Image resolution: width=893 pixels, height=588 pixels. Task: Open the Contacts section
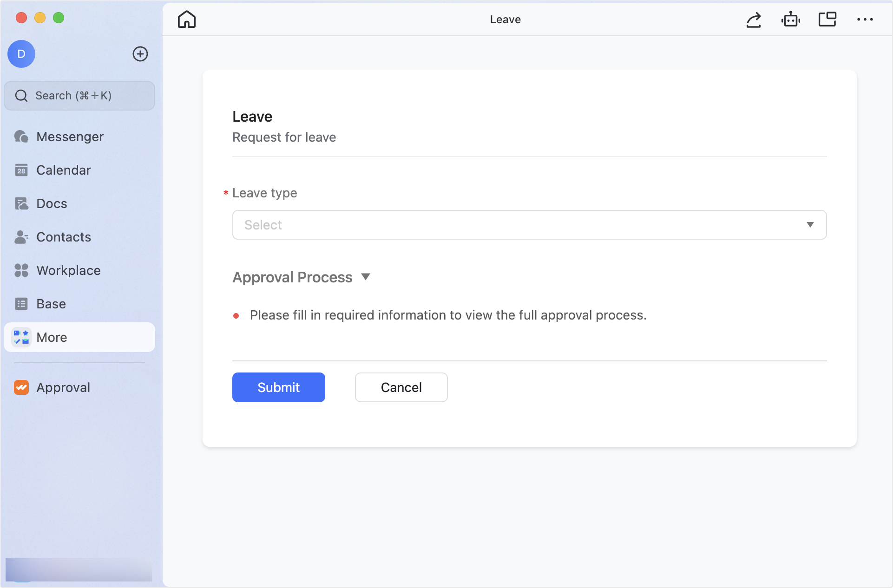63,237
